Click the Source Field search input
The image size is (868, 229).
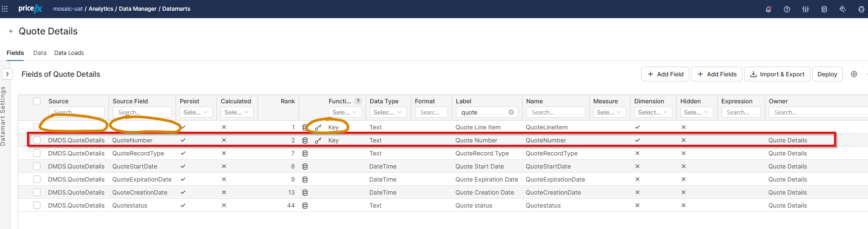pyautogui.click(x=142, y=112)
